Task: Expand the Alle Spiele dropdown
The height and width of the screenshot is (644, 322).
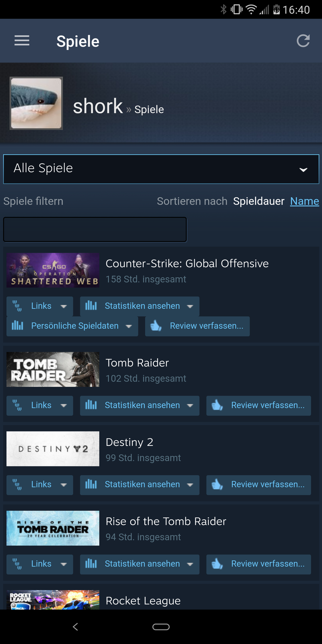Action: coord(161,169)
